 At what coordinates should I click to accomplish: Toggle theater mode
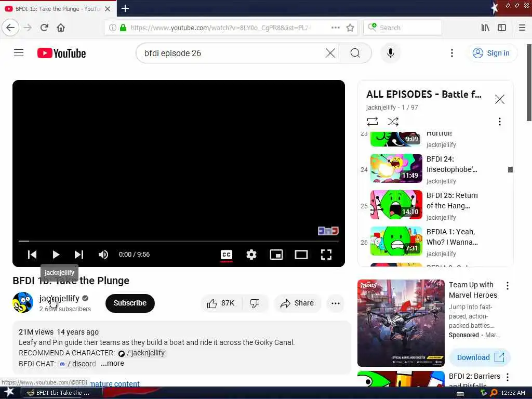click(x=301, y=255)
